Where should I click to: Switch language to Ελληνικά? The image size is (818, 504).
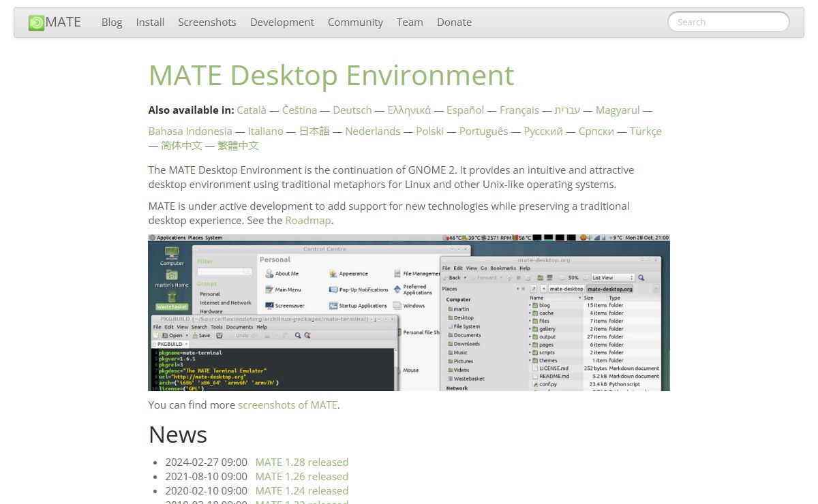409,110
